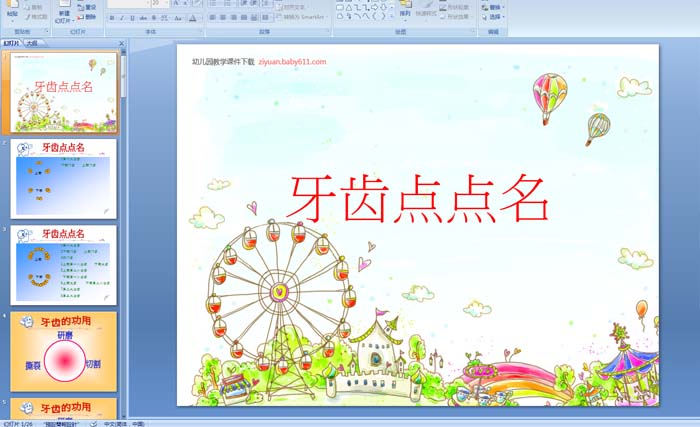
Task: Click Convert to SmartArt
Action: point(301,17)
